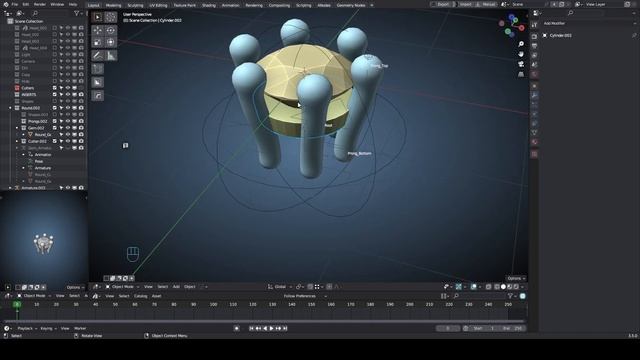The width and height of the screenshot is (640, 360).
Task: Open the Edit menu
Action: tap(26, 4)
